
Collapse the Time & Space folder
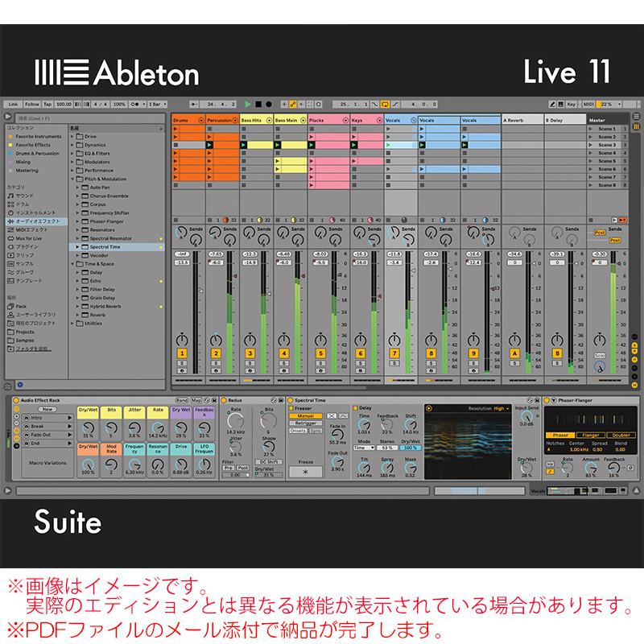[72, 264]
